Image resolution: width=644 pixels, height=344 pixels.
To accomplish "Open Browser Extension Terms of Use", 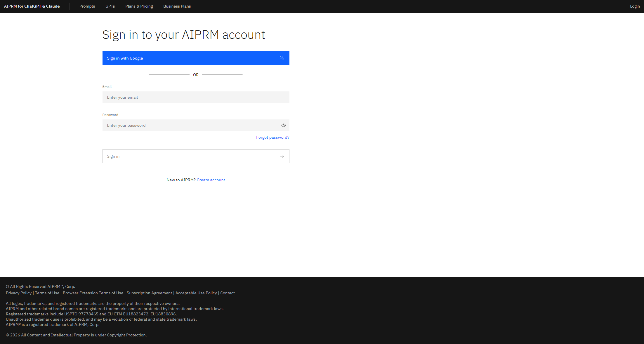I will [x=93, y=293].
